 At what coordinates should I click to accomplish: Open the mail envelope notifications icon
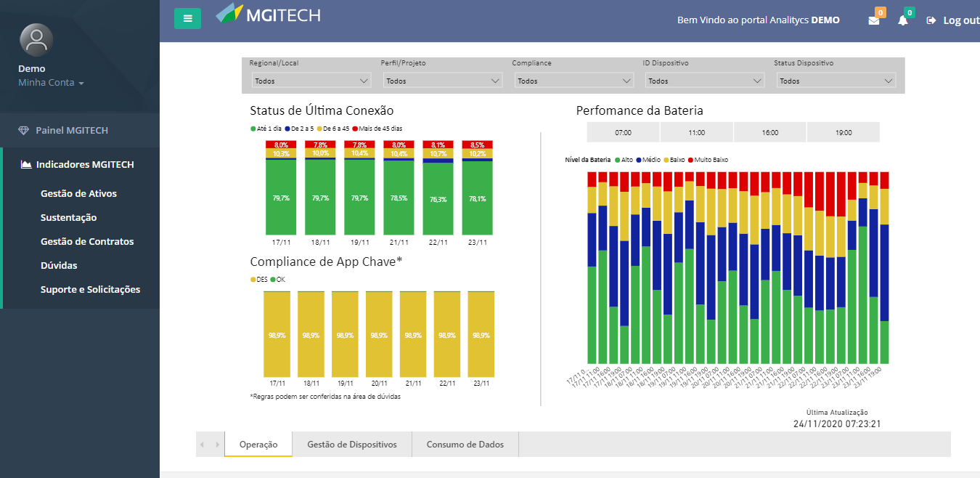coord(874,20)
